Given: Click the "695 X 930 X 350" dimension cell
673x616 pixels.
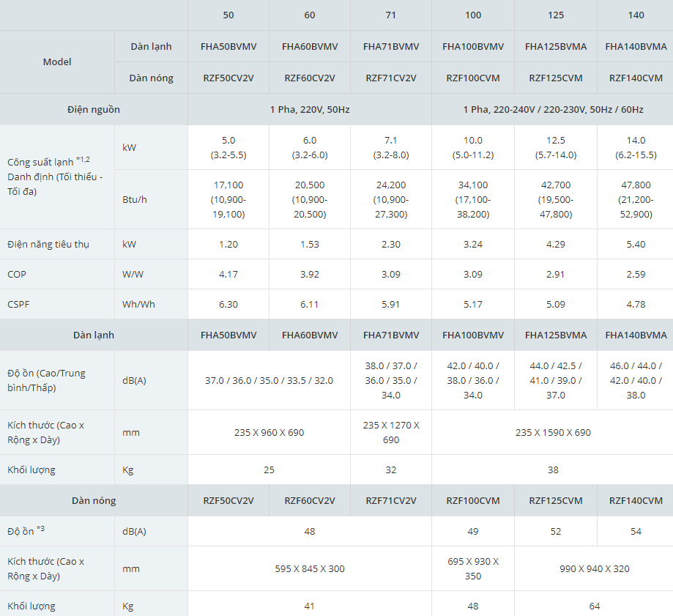Looking at the screenshot, I should [x=473, y=569].
